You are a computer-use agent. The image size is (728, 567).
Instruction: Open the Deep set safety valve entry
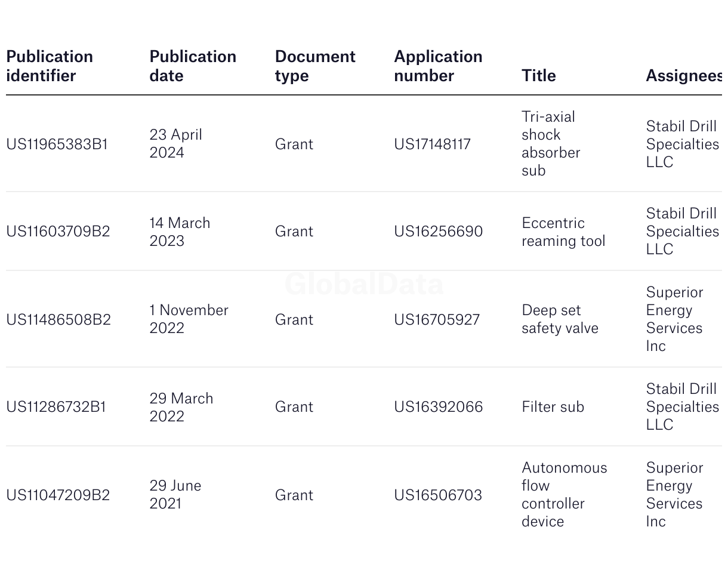(x=559, y=319)
